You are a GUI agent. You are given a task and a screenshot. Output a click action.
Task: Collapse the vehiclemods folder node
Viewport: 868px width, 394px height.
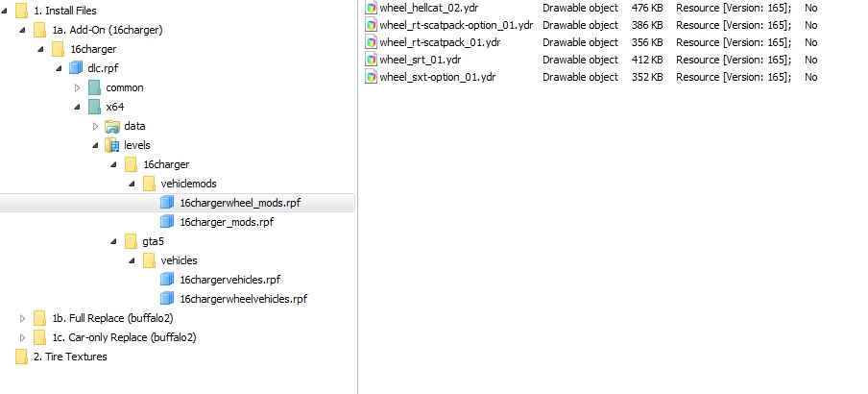pyautogui.click(x=133, y=184)
